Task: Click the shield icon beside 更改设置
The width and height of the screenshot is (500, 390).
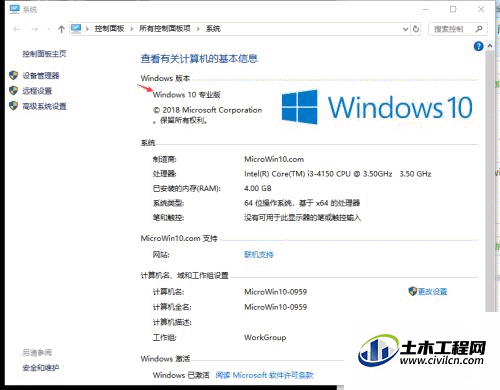Action: coord(413,291)
